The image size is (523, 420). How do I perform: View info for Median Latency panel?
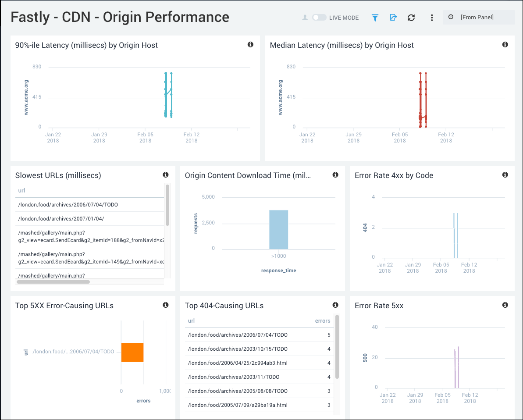coord(505,44)
